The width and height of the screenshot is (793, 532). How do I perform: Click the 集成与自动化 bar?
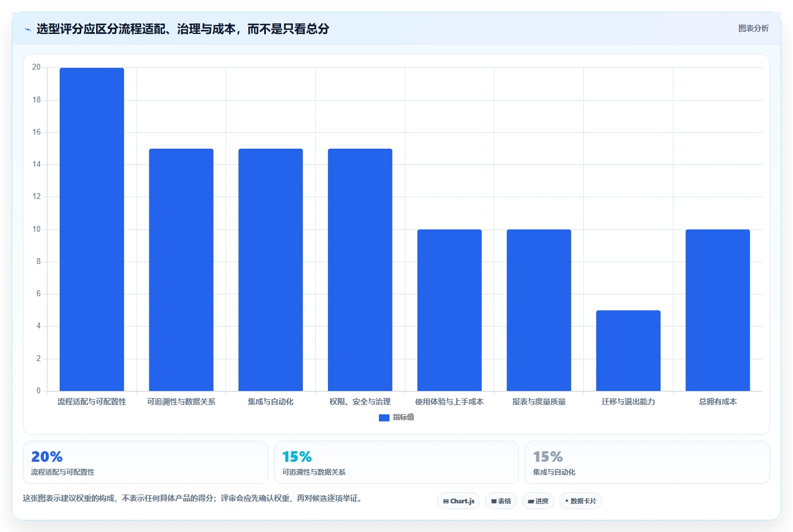pos(271,270)
